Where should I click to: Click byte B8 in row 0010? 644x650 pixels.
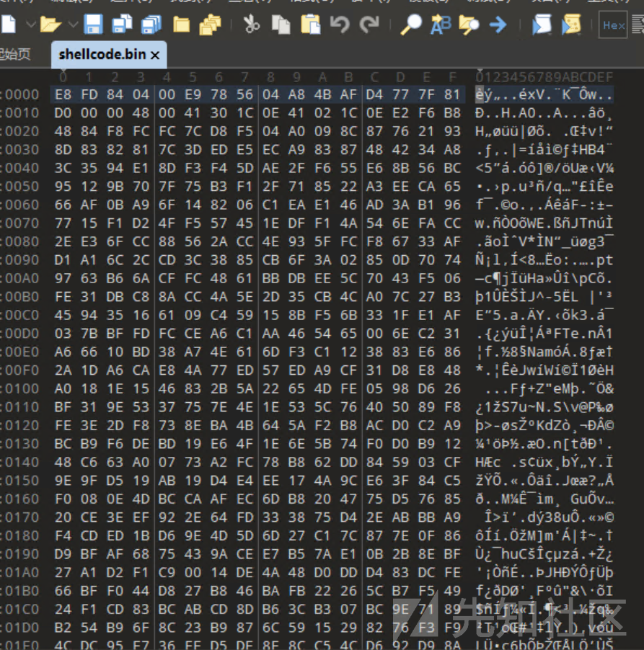click(452, 112)
